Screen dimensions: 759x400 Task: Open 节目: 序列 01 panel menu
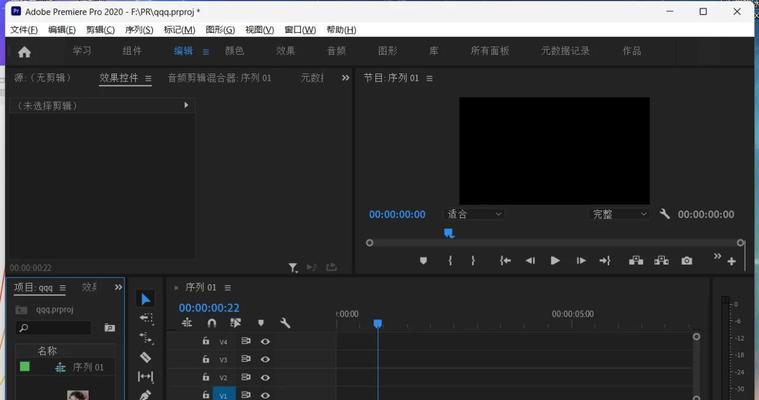coord(429,78)
